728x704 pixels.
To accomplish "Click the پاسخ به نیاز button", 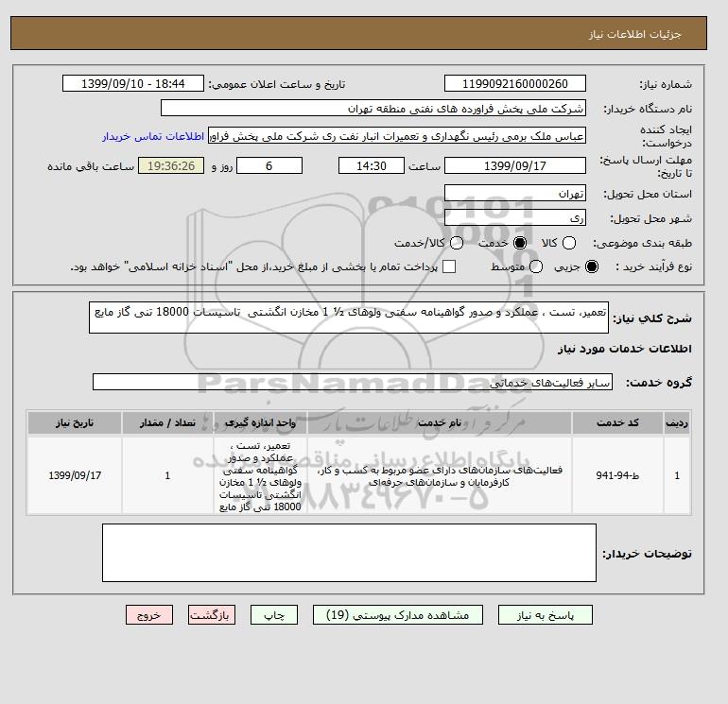I will coord(546,615).
